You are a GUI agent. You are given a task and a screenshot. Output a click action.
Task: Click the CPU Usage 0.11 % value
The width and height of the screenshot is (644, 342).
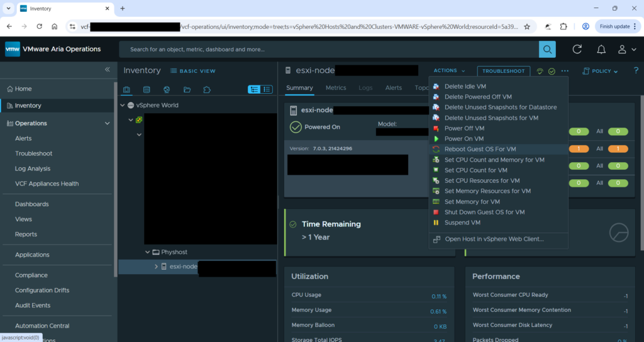(438, 297)
